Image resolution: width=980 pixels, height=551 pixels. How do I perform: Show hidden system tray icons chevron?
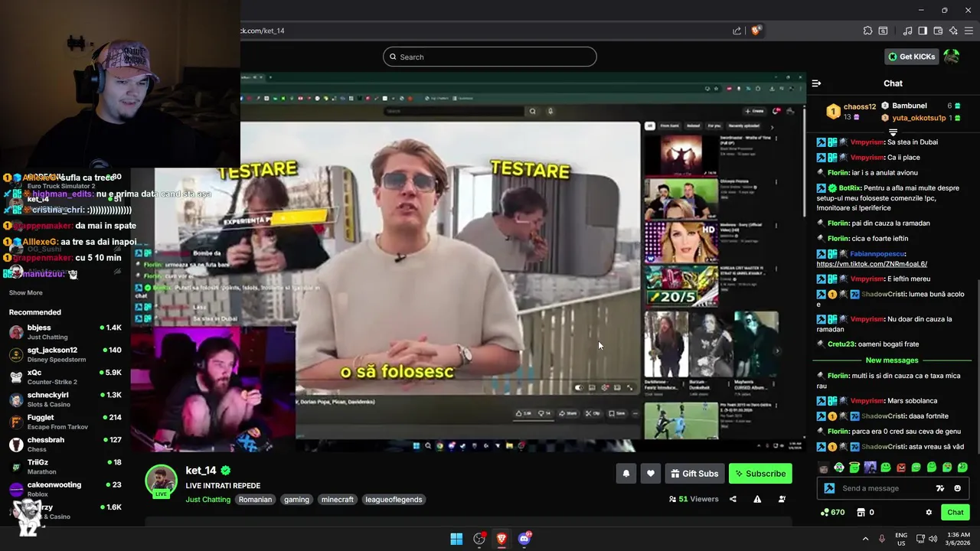865,539
